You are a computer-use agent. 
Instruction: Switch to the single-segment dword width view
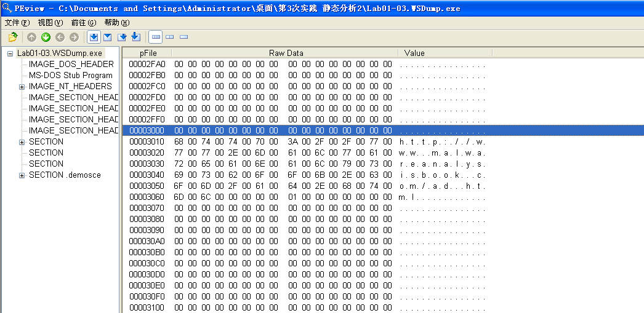183,38
